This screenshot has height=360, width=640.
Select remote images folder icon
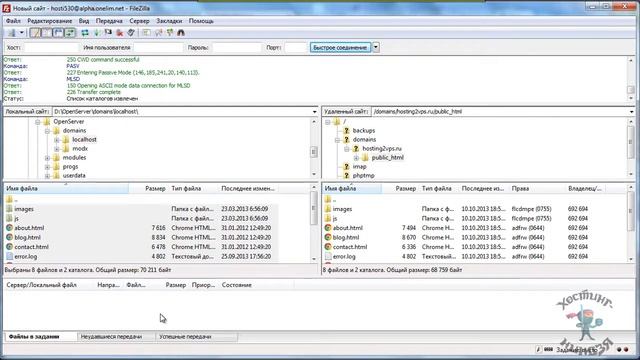(328, 209)
